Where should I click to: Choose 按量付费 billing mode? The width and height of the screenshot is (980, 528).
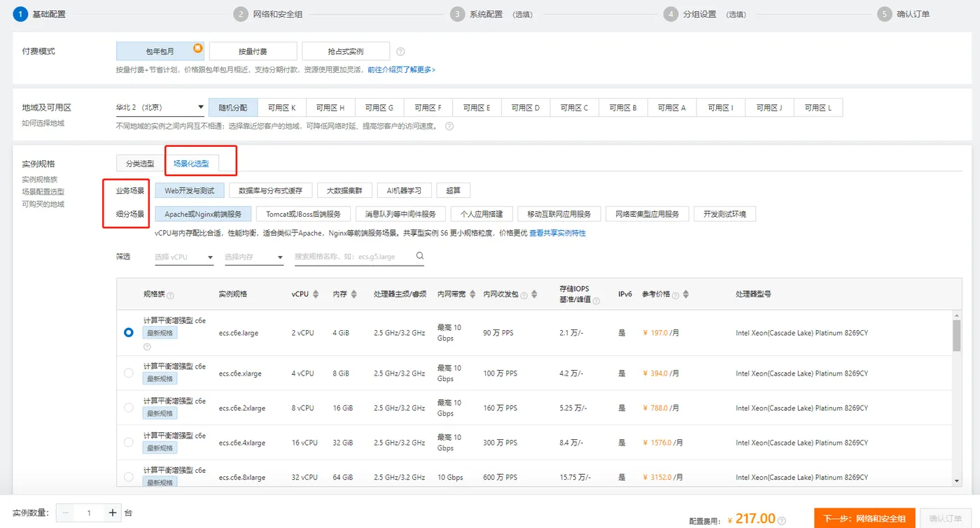point(253,51)
